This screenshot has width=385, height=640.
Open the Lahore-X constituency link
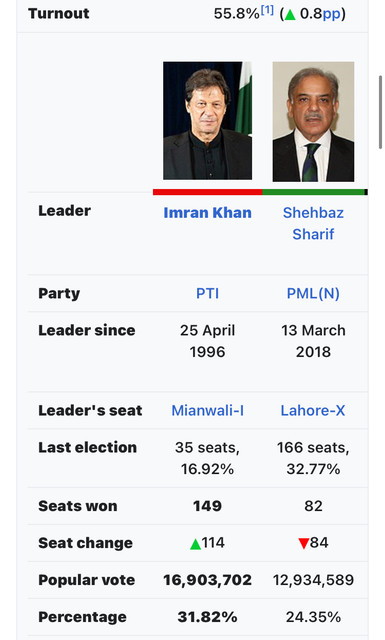[313, 411]
